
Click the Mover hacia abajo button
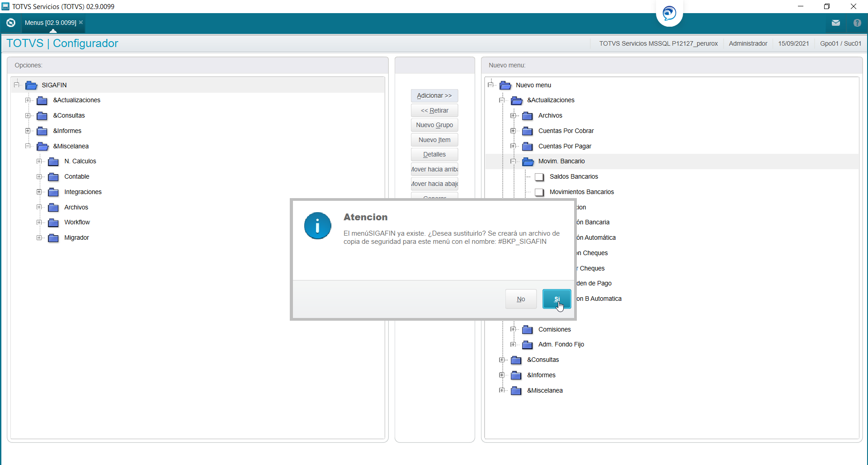[434, 184]
